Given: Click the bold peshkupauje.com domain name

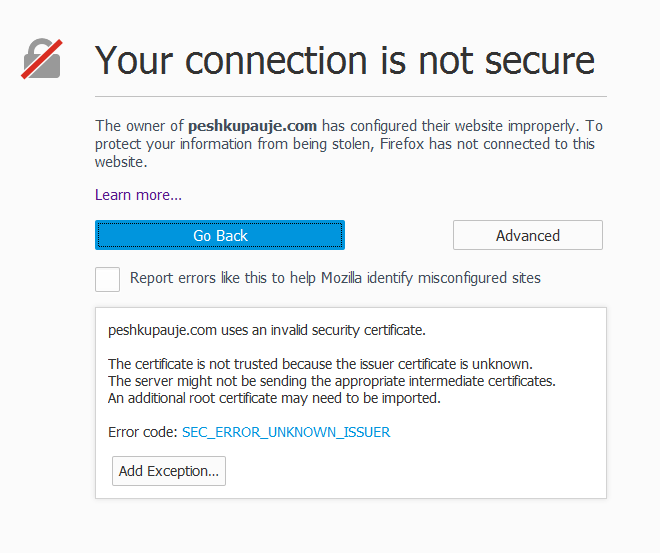Looking at the screenshot, I should tap(252, 126).
